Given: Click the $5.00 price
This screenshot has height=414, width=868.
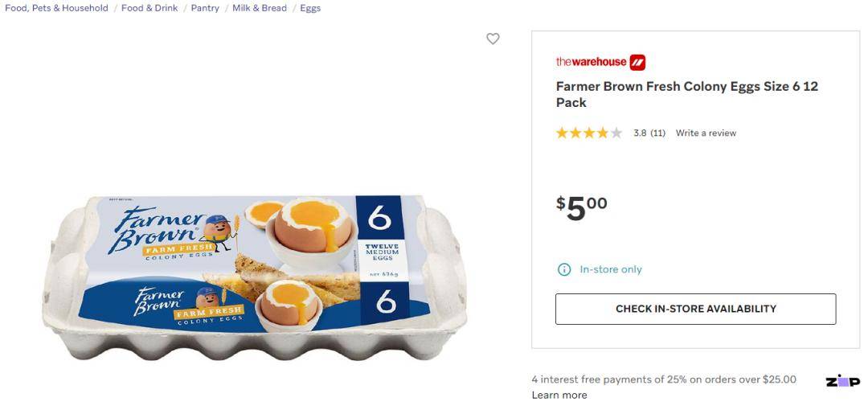Looking at the screenshot, I should coord(582,207).
